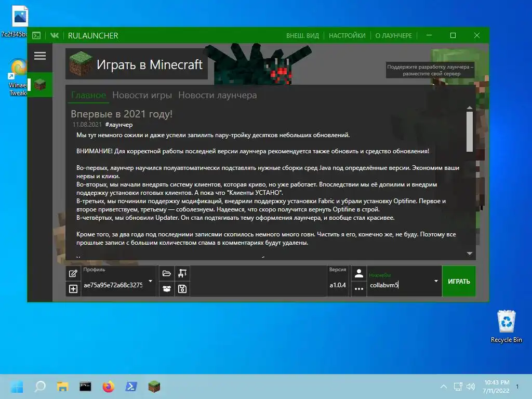This screenshot has height=399, width=532.
Task: Open Command Prompt from taskbar
Action: click(x=85, y=387)
